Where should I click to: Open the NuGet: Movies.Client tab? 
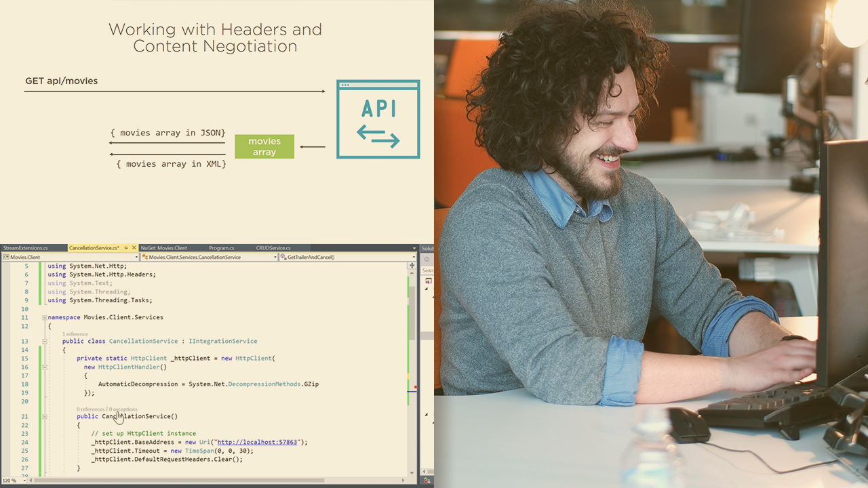(x=164, y=248)
